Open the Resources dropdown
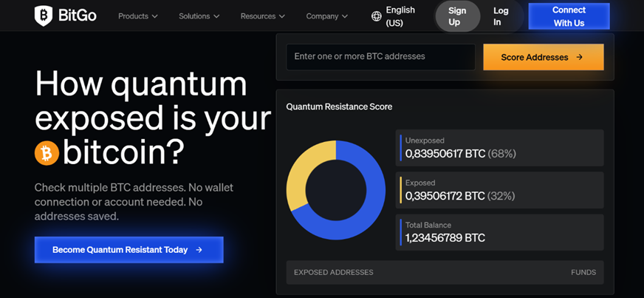 point(263,16)
